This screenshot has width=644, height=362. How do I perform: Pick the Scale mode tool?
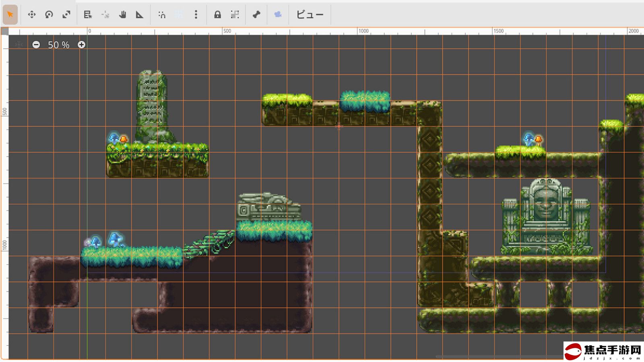tap(66, 15)
